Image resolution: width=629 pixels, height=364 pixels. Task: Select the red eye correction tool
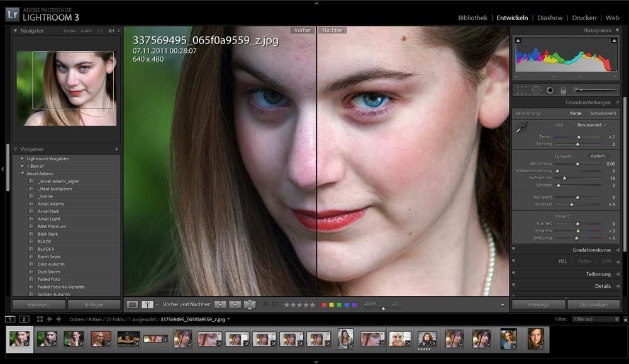pos(550,90)
